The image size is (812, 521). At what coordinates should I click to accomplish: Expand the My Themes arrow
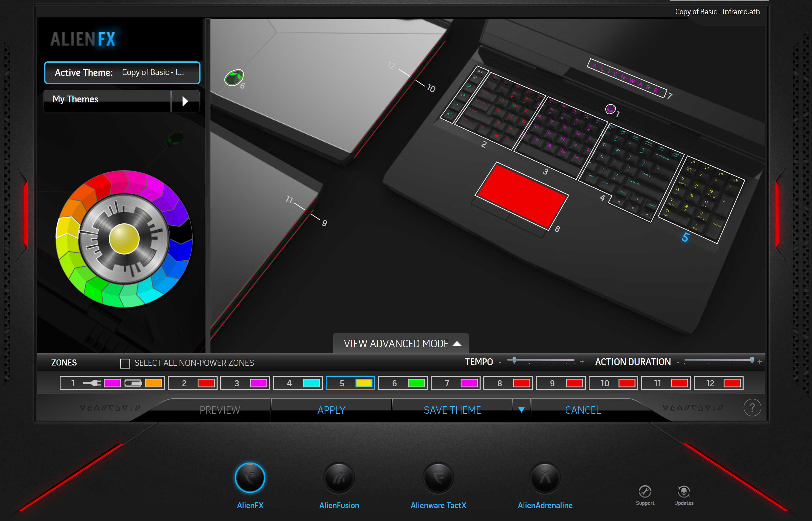pyautogui.click(x=185, y=101)
